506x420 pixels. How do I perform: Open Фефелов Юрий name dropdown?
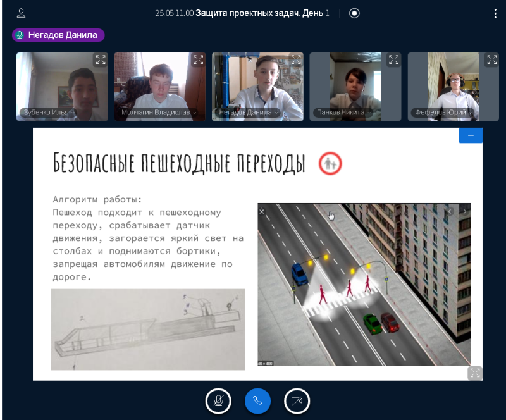[x=443, y=113]
